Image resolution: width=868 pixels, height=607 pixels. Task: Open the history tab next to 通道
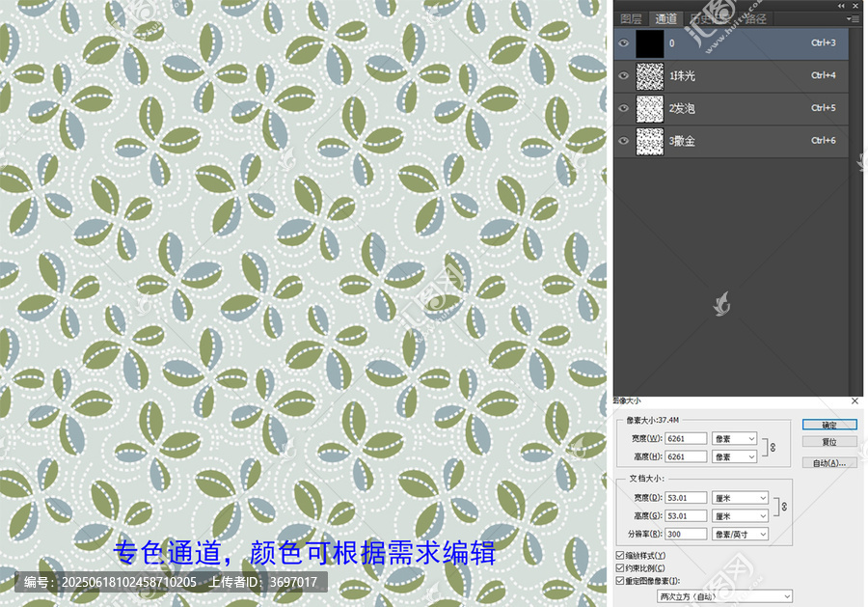[710, 19]
